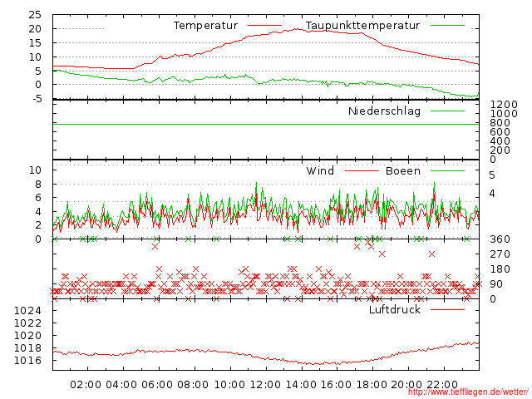This screenshot has height=399, width=532.
Task: Click the red Temperatur legend line
Action: (x=264, y=26)
